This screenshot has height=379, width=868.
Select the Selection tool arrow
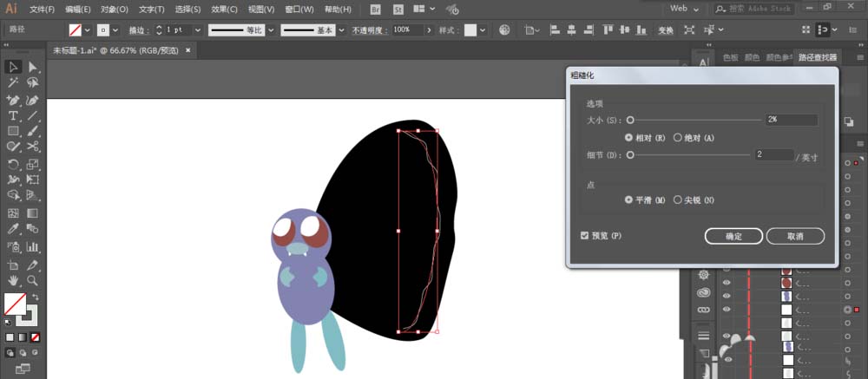pyautogui.click(x=13, y=68)
